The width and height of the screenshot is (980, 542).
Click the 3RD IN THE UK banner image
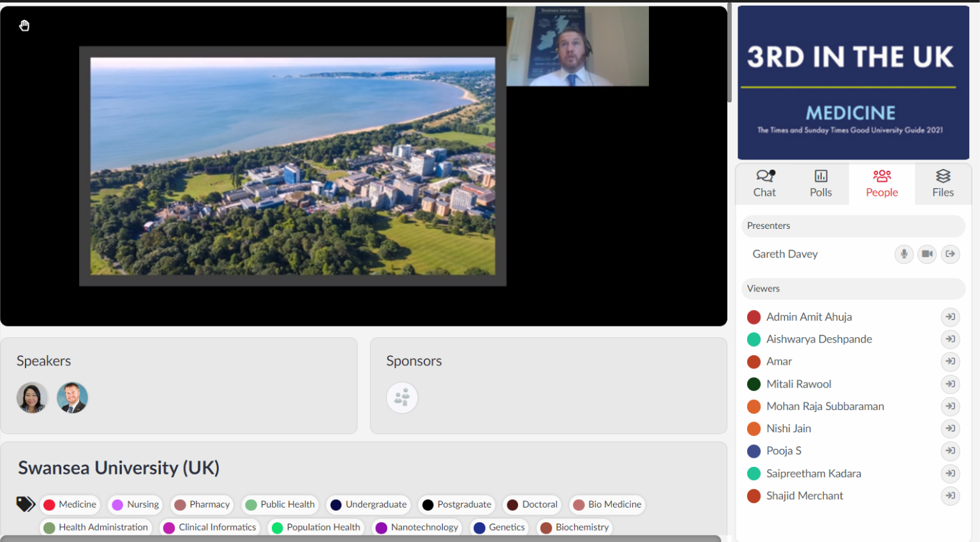[x=853, y=83]
